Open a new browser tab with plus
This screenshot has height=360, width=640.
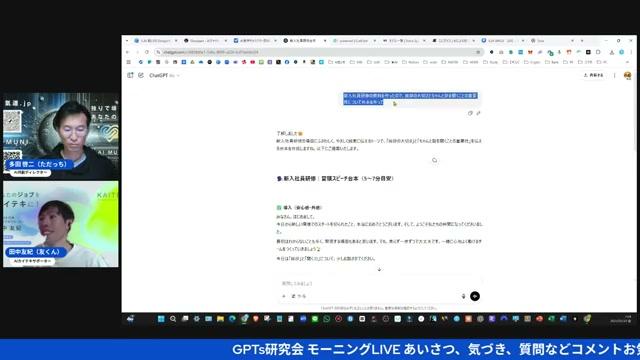[582, 41]
